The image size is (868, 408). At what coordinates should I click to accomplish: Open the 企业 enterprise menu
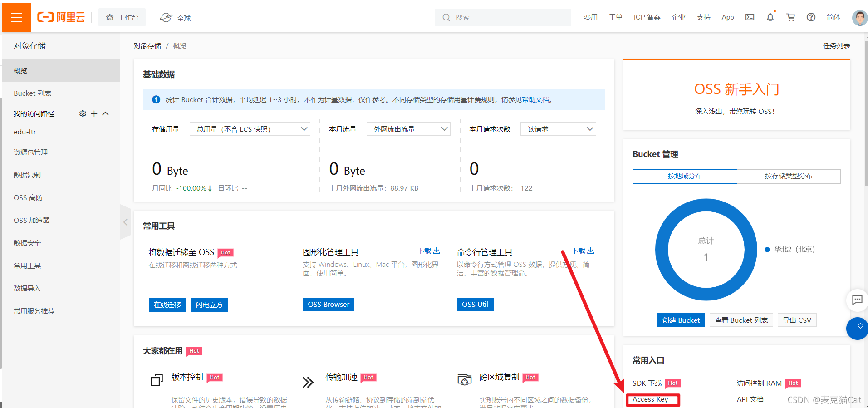678,17
